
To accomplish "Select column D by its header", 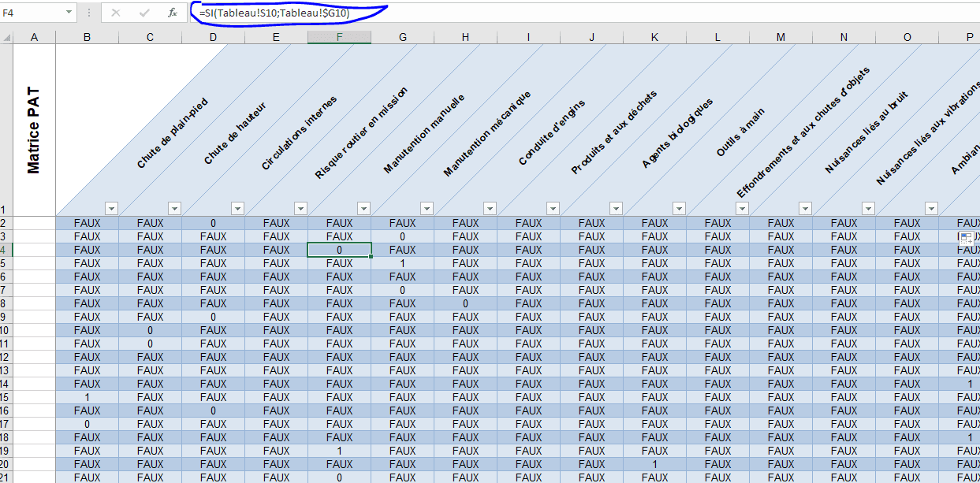I will (x=213, y=37).
